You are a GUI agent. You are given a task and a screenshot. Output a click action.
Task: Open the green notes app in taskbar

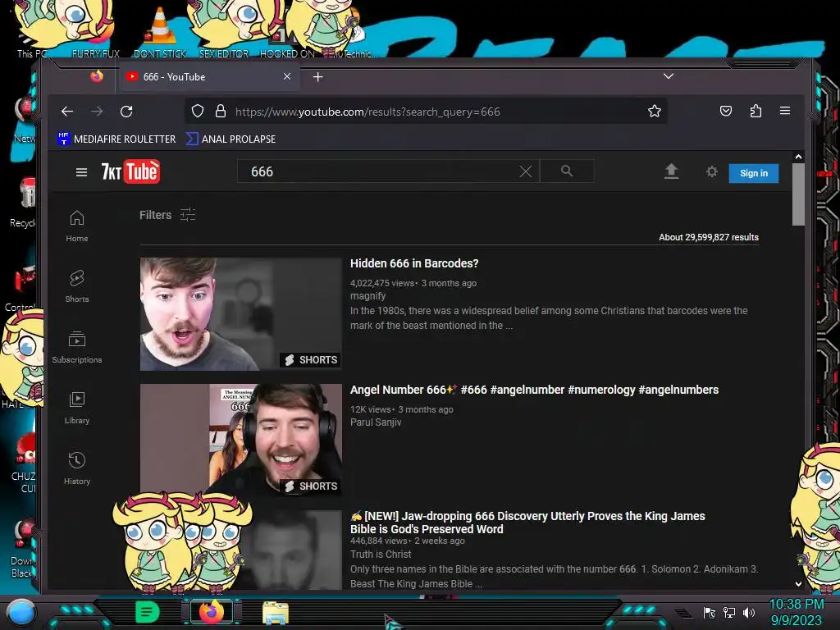pos(147,612)
